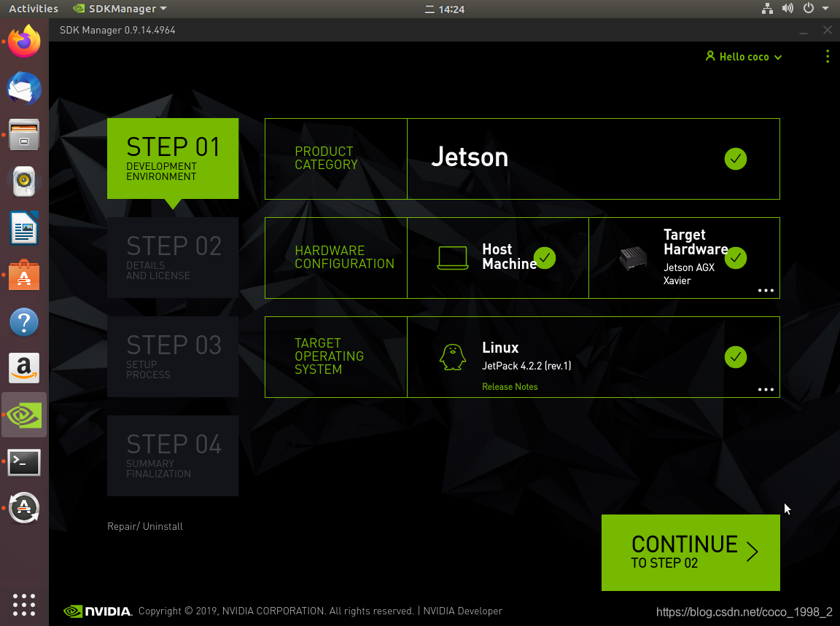Screen dimensions: 840x626
Task: Toggle the Target Hardware checkmark
Action: [736, 258]
